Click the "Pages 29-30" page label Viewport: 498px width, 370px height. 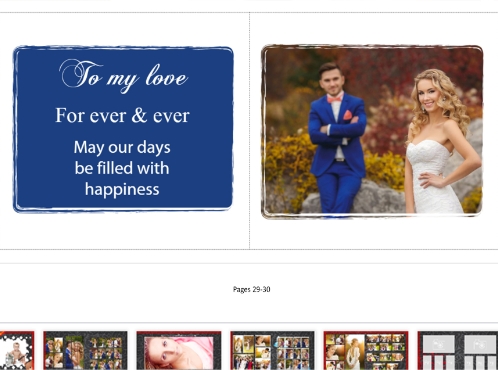(x=252, y=289)
